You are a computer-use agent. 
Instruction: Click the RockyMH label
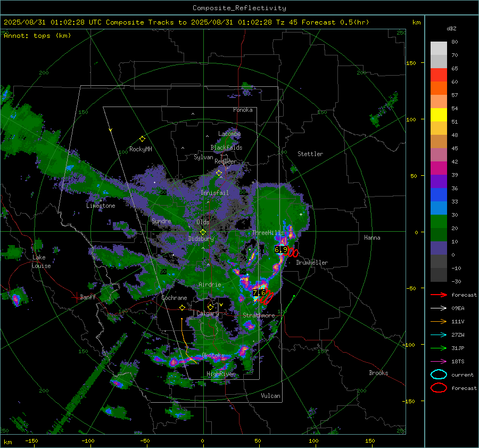pos(141,149)
